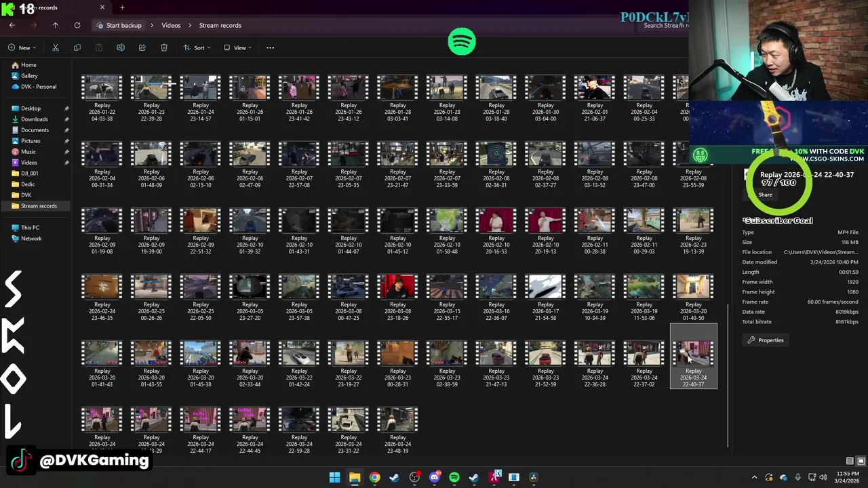Close the Stream records tab

click(x=102, y=7)
